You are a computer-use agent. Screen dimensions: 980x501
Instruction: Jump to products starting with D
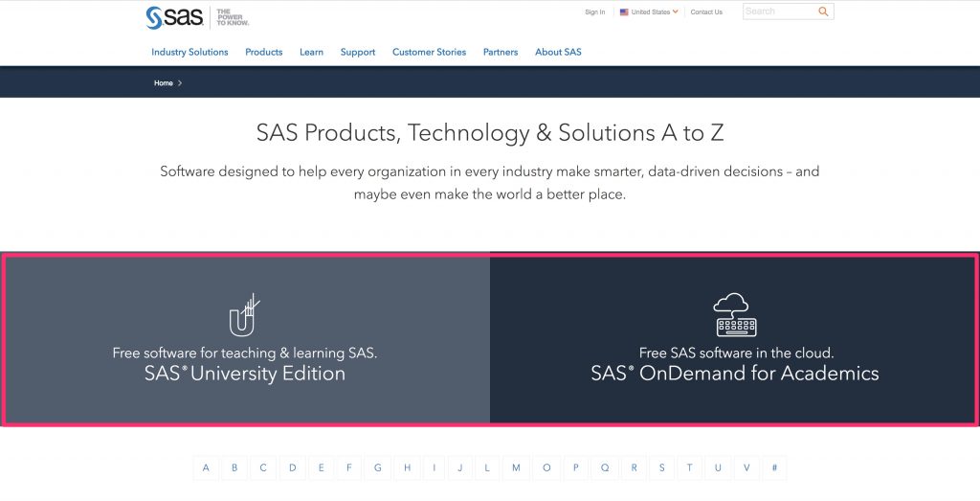(x=293, y=467)
